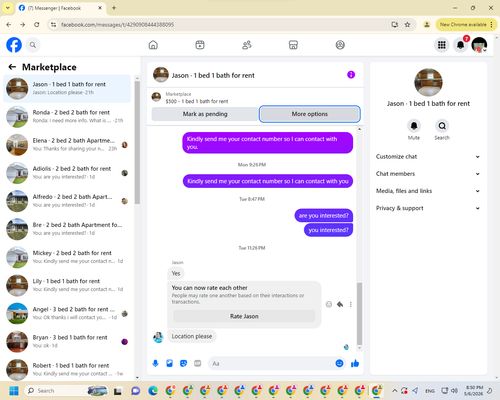Open the Robert conversation
The height and width of the screenshot is (400, 500).
pyautogui.click(x=67, y=370)
